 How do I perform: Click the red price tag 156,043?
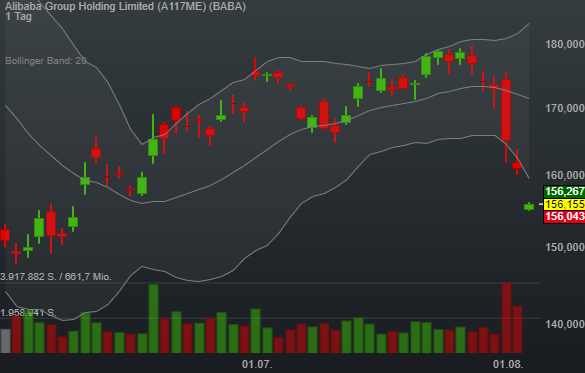pos(564,217)
